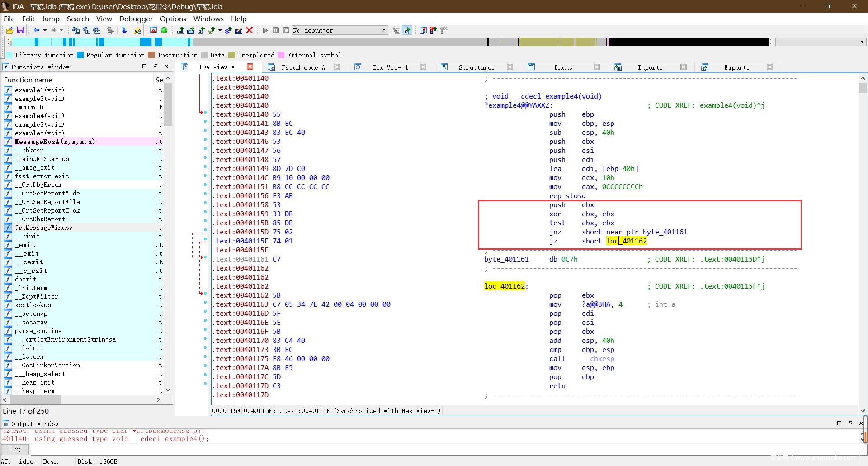The height and width of the screenshot is (466, 868).
Task: Open the Options menu
Action: point(173,19)
